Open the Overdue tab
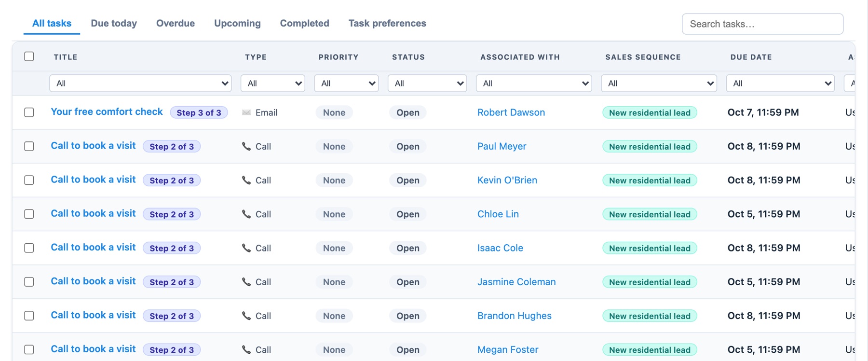Image resolution: width=868 pixels, height=361 pixels. 176,23
